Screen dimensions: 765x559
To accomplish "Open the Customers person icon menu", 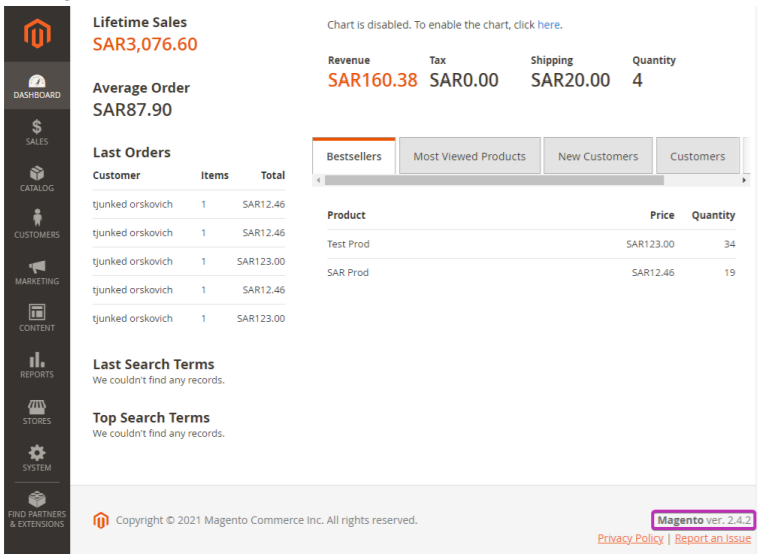I will [x=36, y=225].
